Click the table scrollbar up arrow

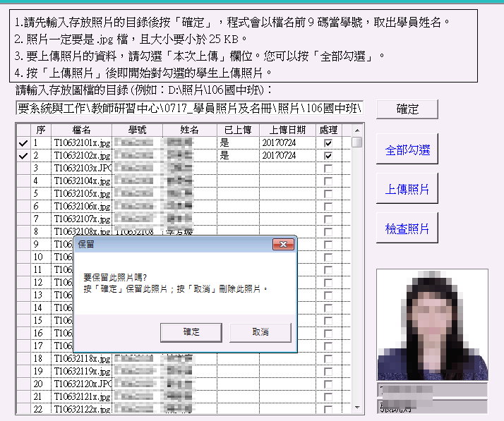pyautogui.click(x=357, y=130)
